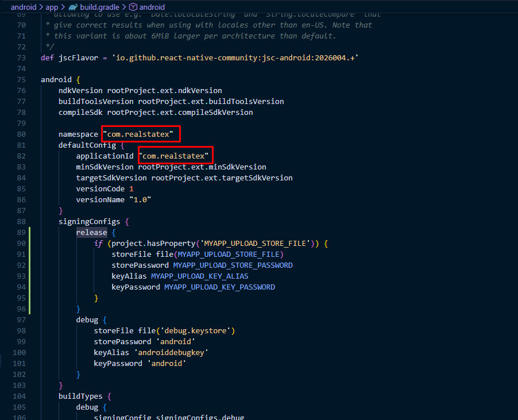Click line number 80 in the gutter
The width and height of the screenshot is (518, 420).
pos(21,134)
